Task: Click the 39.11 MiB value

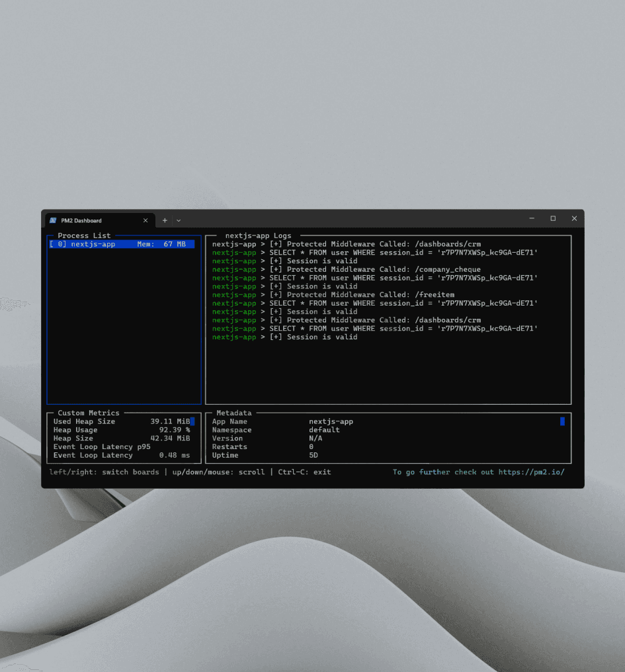Action: (x=170, y=421)
